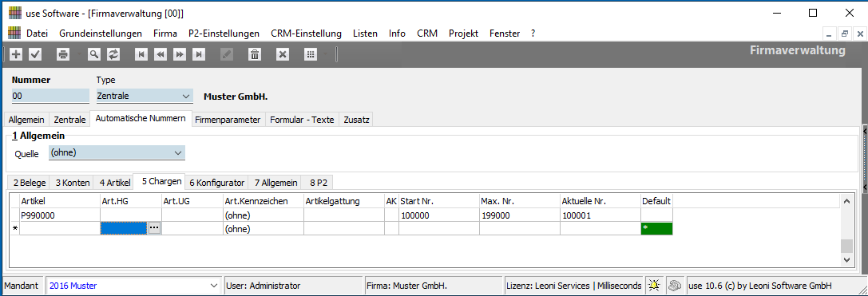Open the dropdown arrow beside the grid icon

[326, 54]
